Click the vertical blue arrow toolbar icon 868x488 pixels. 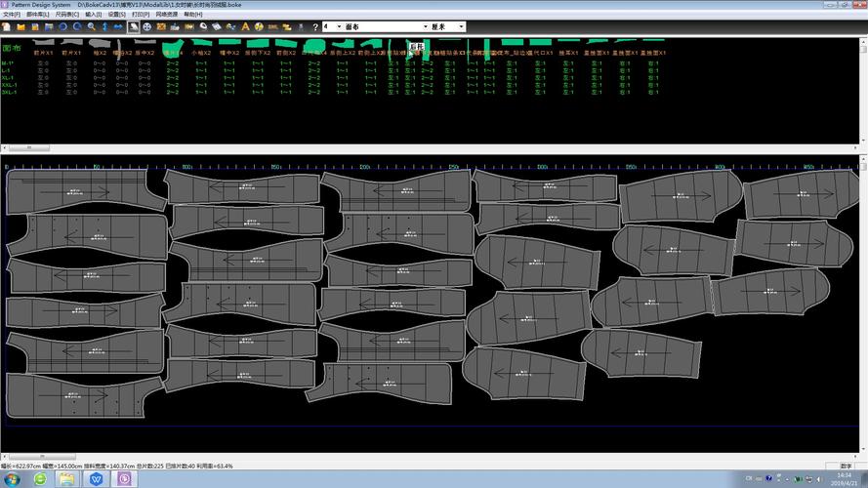coord(104,26)
